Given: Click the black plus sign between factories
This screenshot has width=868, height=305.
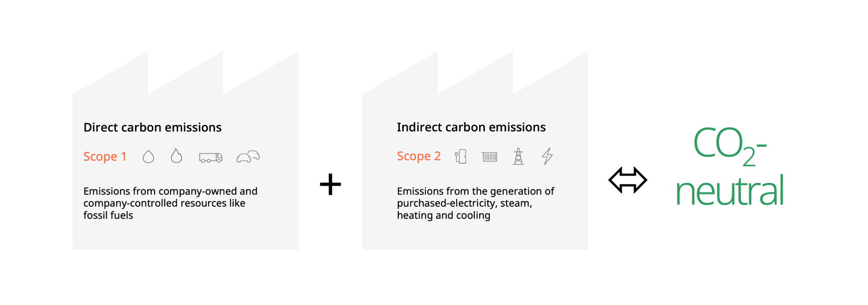Looking at the screenshot, I should click(x=330, y=184).
